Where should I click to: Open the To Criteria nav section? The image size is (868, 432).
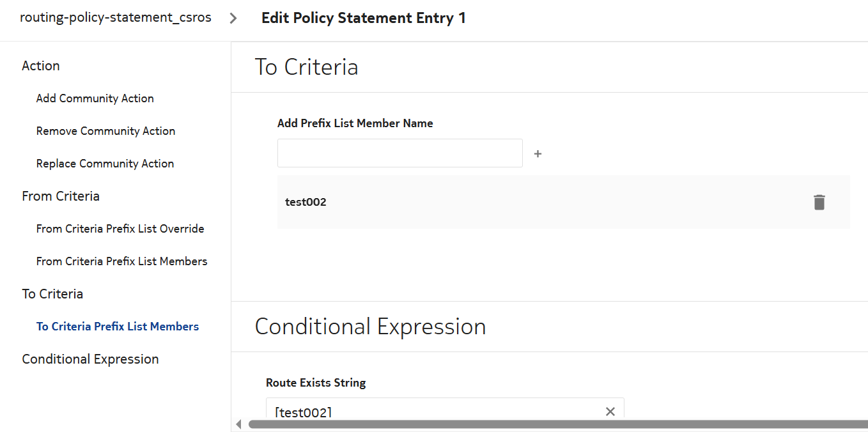(x=52, y=294)
